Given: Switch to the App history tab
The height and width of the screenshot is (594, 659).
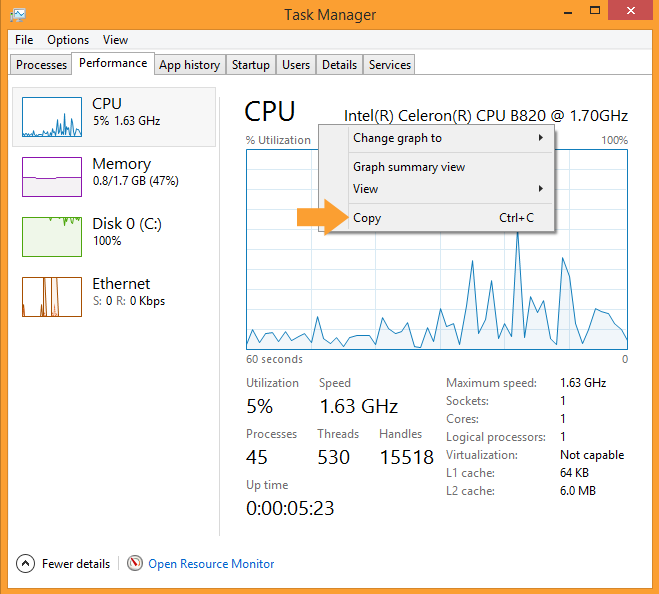Looking at the screenshot, I should tap(190, 65).
